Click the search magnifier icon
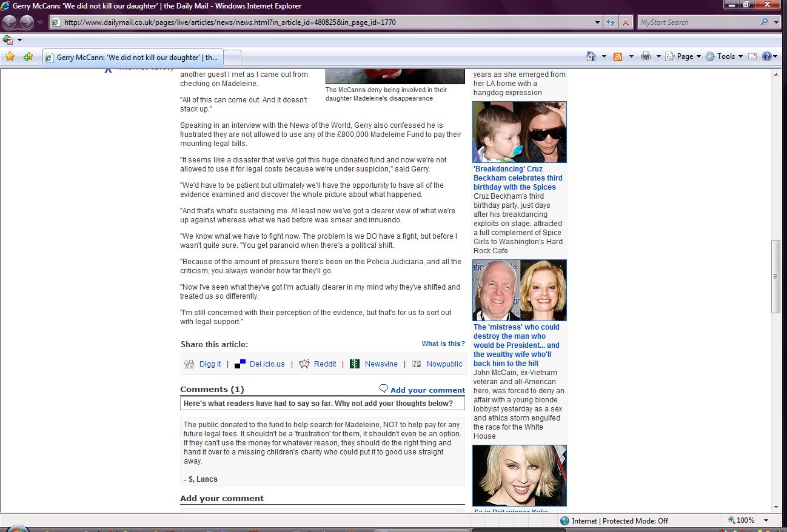Image resolution: width=787 pixels, height=532 pixels. pos(764,22)
